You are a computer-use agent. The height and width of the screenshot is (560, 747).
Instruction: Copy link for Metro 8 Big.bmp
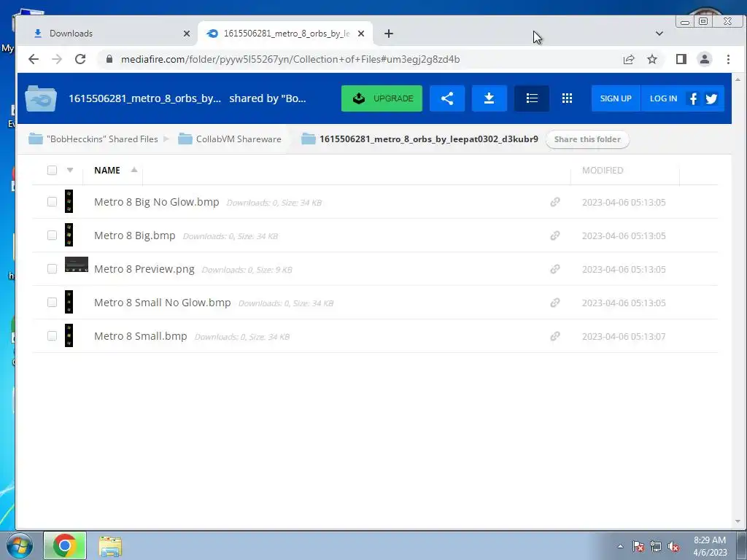point(555,236)
